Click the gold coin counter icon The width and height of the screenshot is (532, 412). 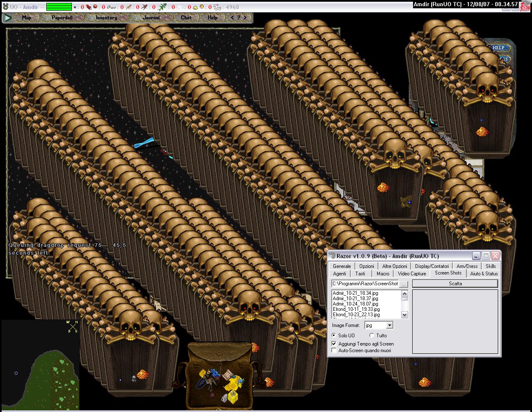[202, 7]
